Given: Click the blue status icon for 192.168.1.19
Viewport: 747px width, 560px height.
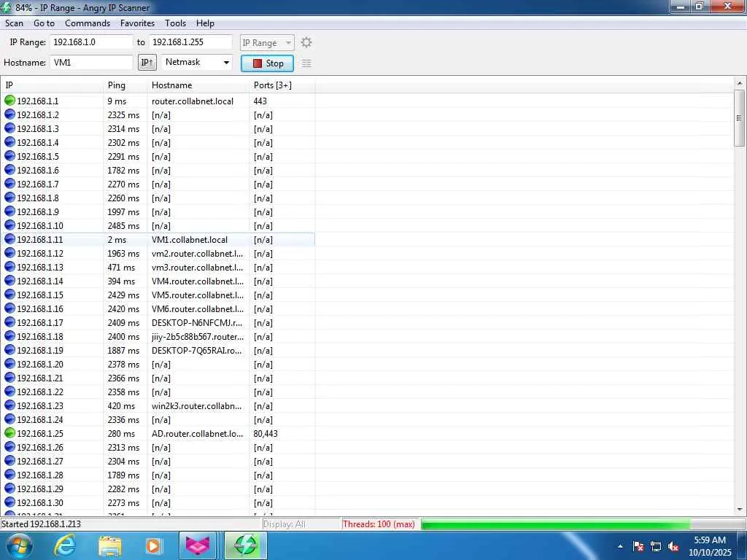Looking at the screenshot, I should coord(9,349).
